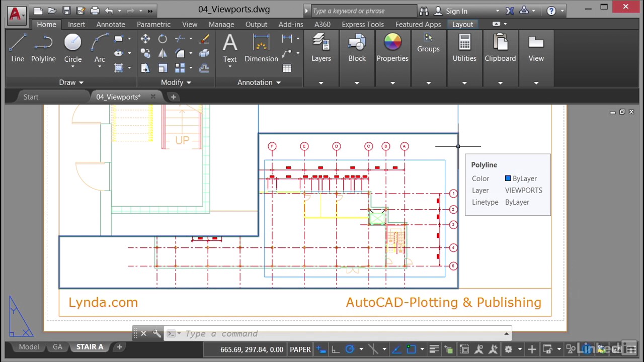Toggle Object Snap in status bar
644x362 pixels.
411,349
